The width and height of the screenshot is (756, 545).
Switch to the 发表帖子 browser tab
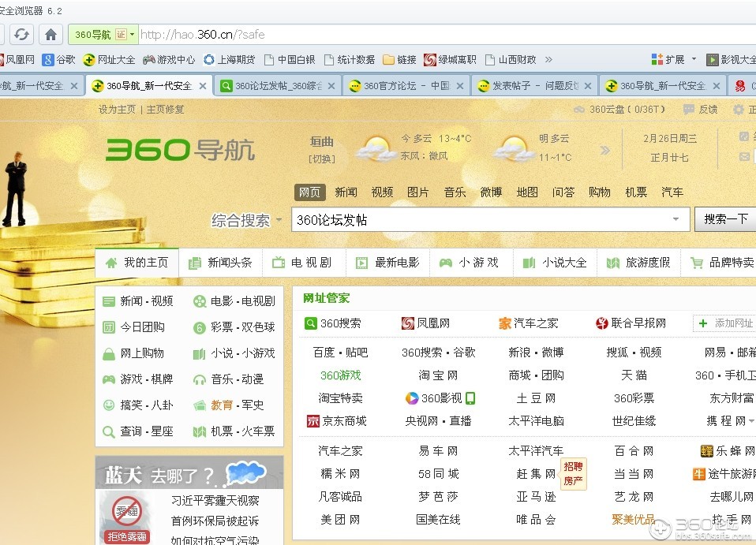[535, 86]
